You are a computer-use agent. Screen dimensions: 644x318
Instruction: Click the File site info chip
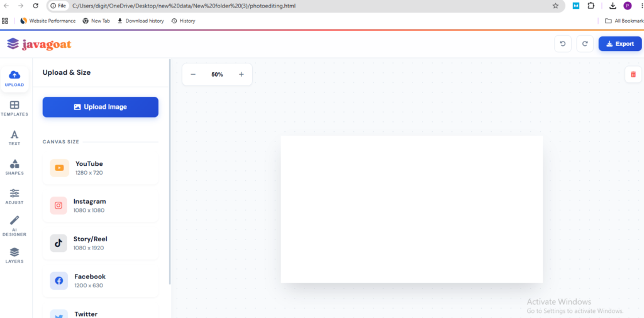coord(58,6)
